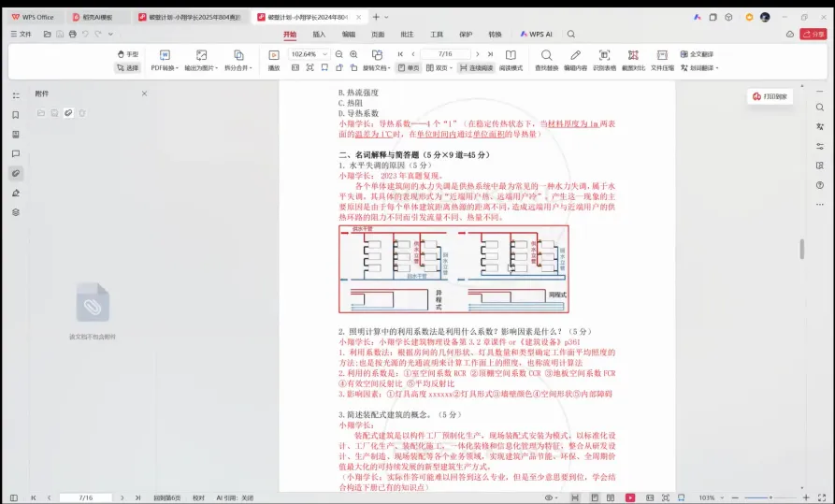This screenshot has width=835, height=504.
Task: Open PDF转换 conversion menu
Action: 165,61
